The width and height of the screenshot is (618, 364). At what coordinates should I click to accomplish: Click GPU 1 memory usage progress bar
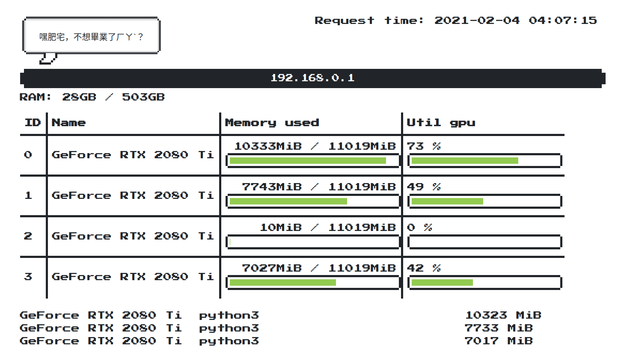click(313, 201)
